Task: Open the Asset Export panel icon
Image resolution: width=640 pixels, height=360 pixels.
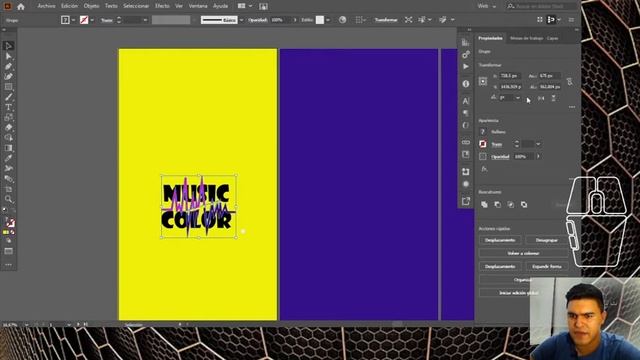Action: coord(466,201)
